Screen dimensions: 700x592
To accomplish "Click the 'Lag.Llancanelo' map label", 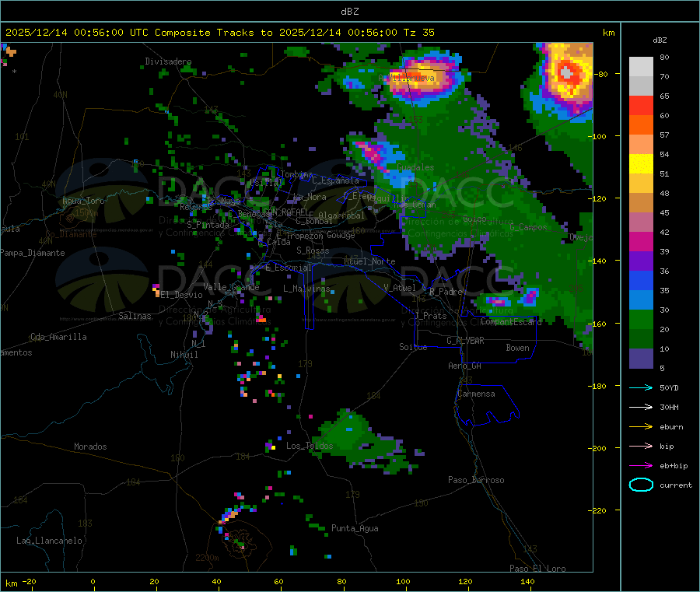I will (x=49, y=541).
